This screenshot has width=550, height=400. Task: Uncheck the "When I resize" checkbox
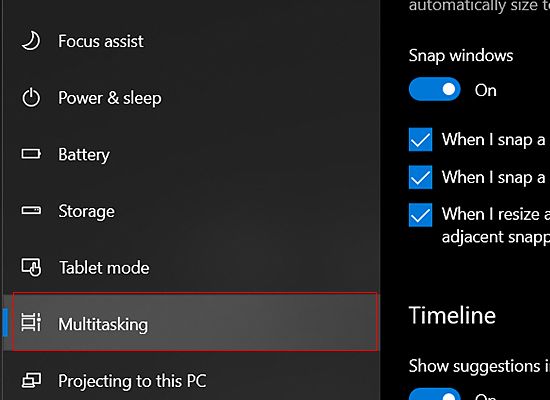(421, 215)
